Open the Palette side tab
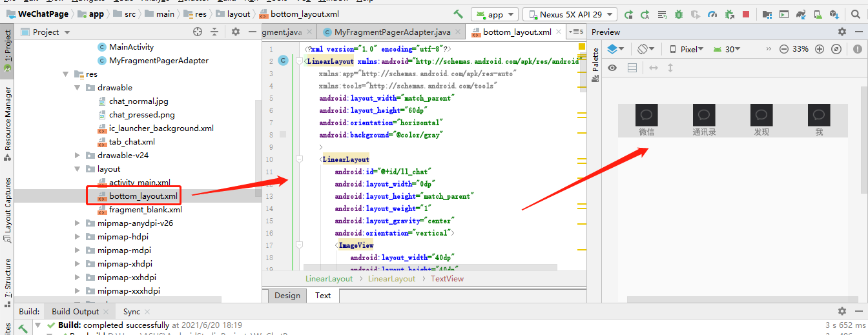 [x=595, y=64]
